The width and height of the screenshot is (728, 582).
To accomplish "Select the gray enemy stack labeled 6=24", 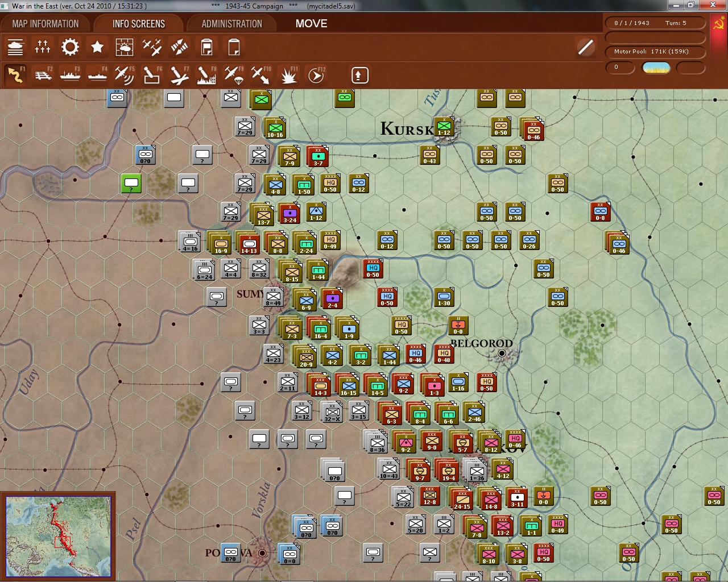I will (204, 270).
